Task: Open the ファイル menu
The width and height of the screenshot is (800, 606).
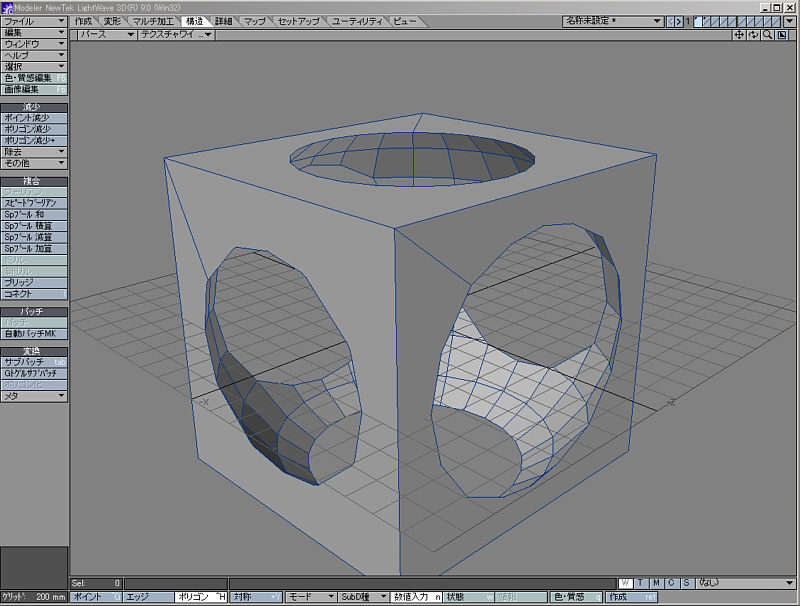Action: [34, 21]
